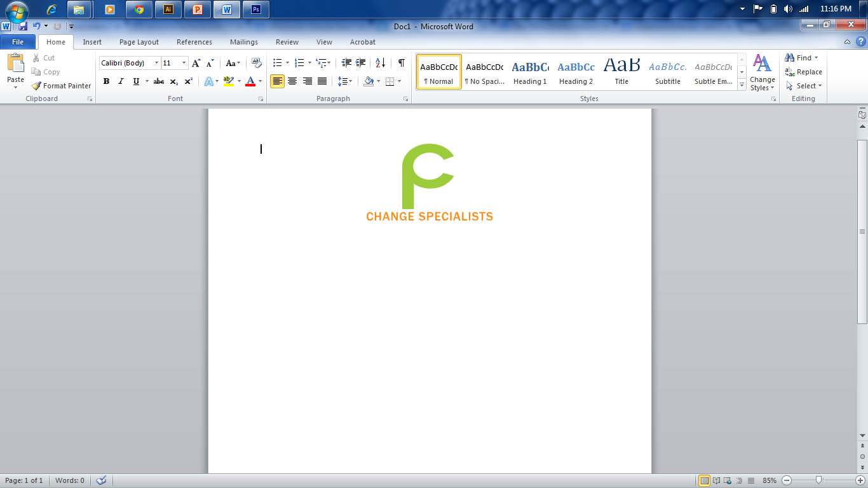The image size is (868, 488).
Task: Click the Find button
Action: [801, 58]
